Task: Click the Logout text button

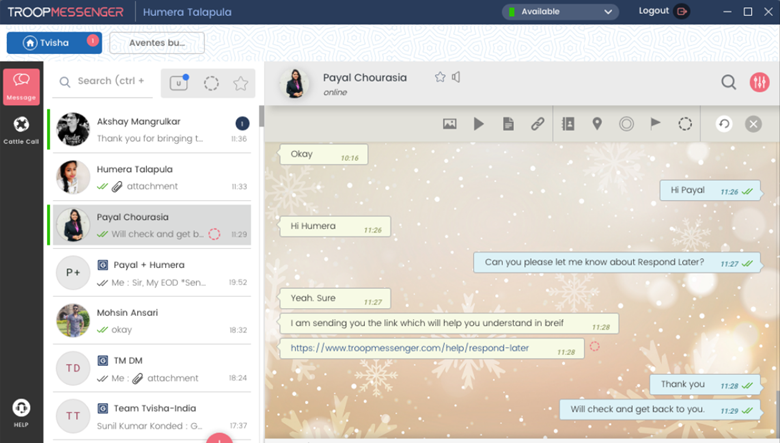Action: point(654,10)
